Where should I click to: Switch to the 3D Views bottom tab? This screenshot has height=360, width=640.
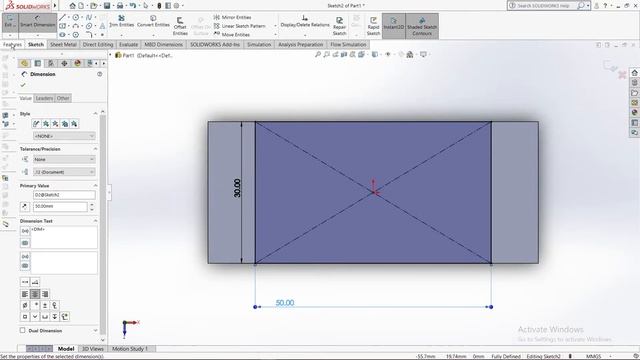coord(93,349)
